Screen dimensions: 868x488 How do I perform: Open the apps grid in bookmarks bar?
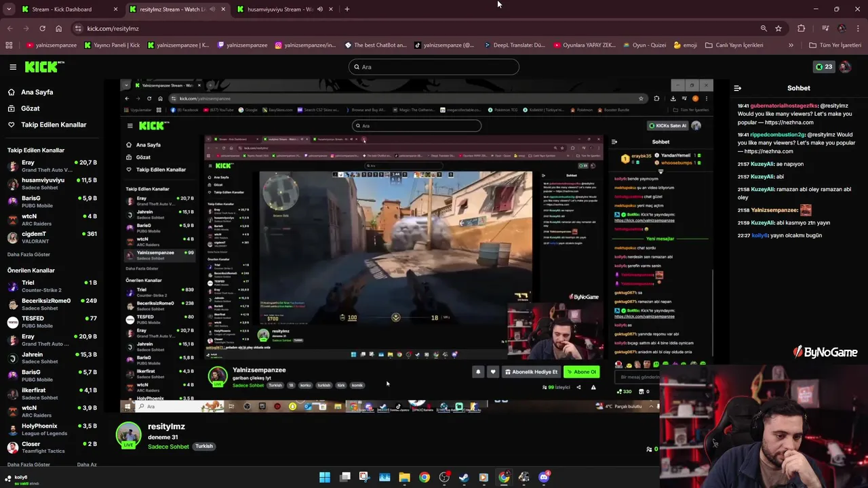pos(9,45)
